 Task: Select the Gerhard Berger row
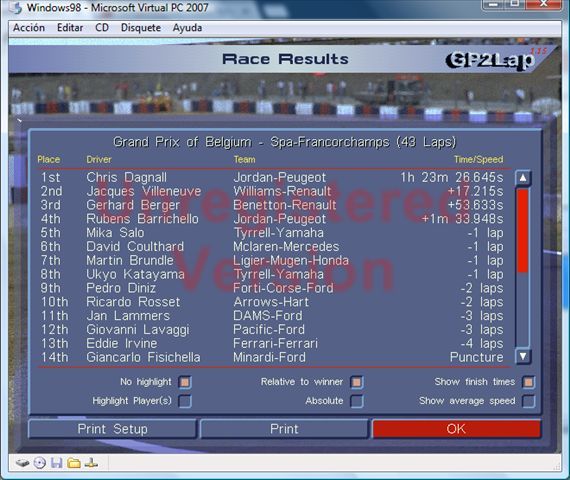click(272, 205)
